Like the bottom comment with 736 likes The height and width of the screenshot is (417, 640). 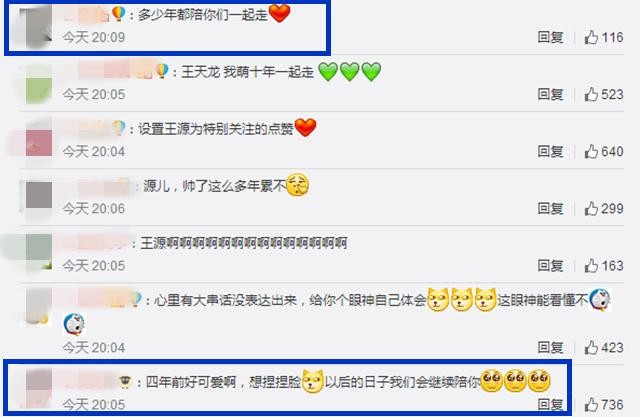coord(591,405)
